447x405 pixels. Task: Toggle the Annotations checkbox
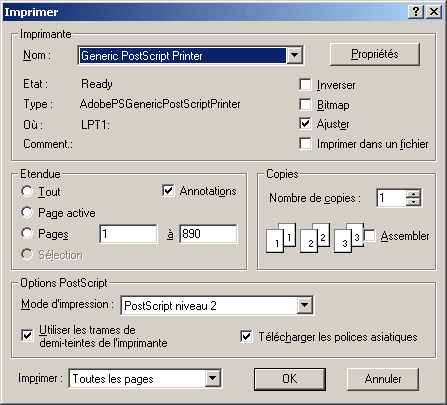(x=168, y=191)
